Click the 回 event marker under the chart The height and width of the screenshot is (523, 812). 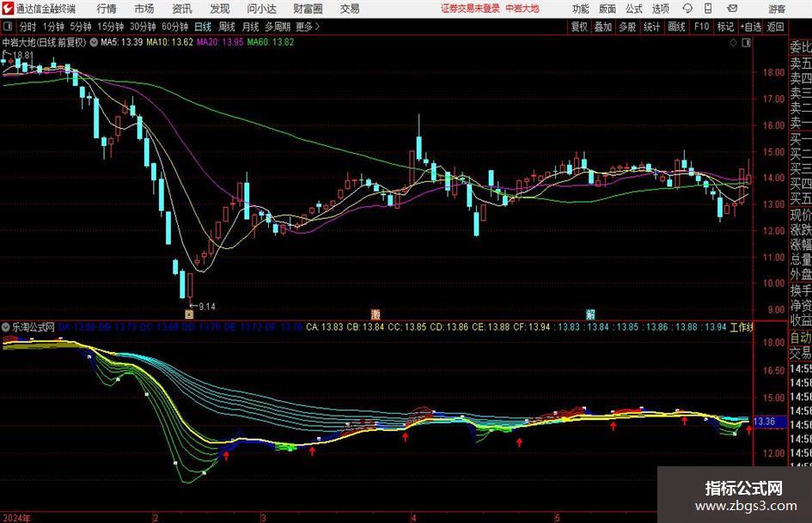189,313
